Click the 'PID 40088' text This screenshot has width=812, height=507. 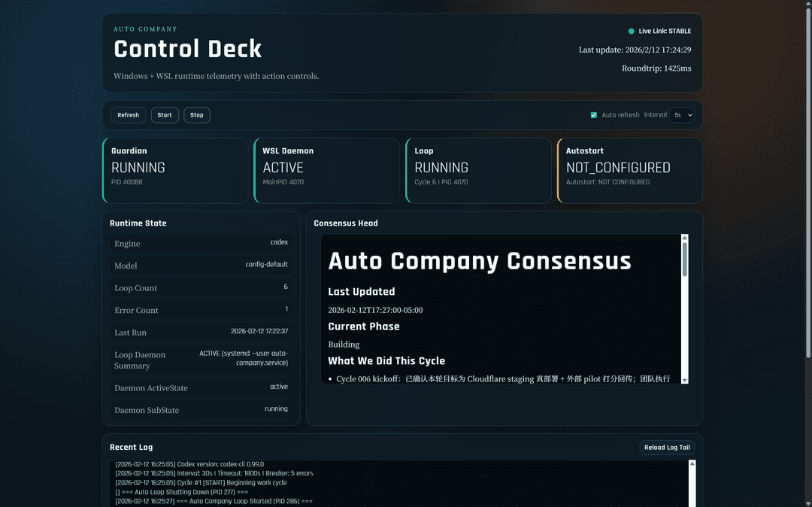click(127, 182)
